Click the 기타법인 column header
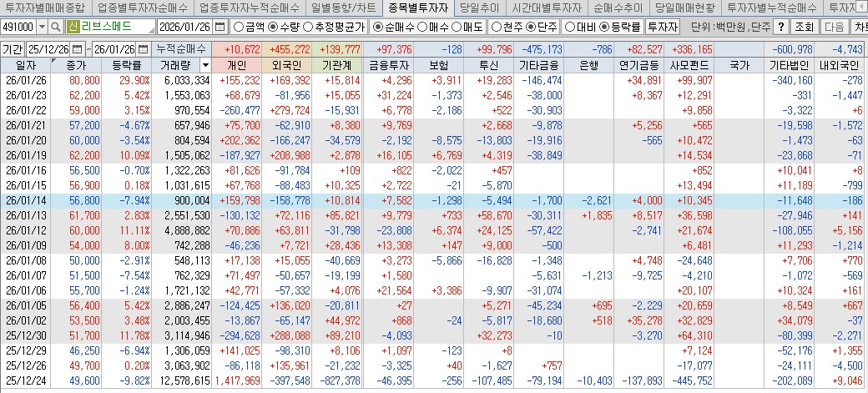This screenshot has width=868, height=393. [790, 65]
